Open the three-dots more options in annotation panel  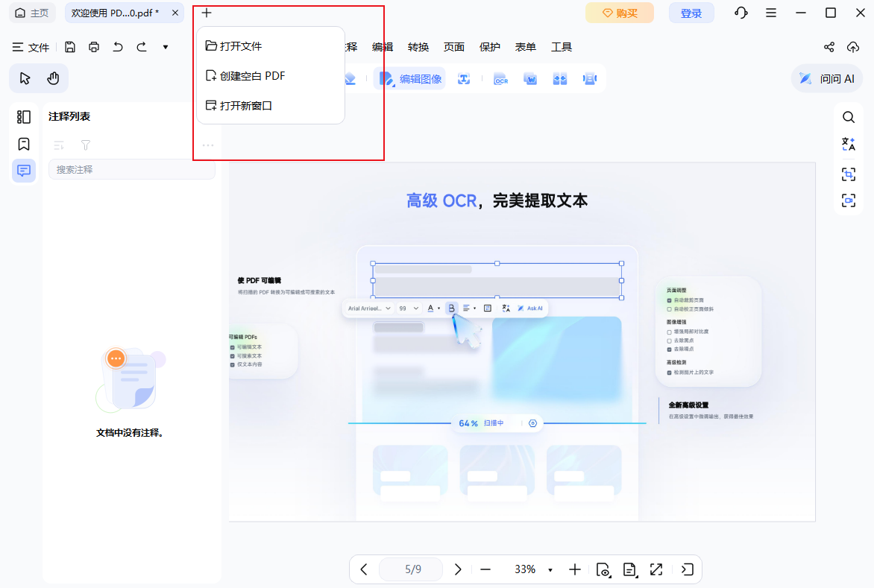[x=208, y=145]
